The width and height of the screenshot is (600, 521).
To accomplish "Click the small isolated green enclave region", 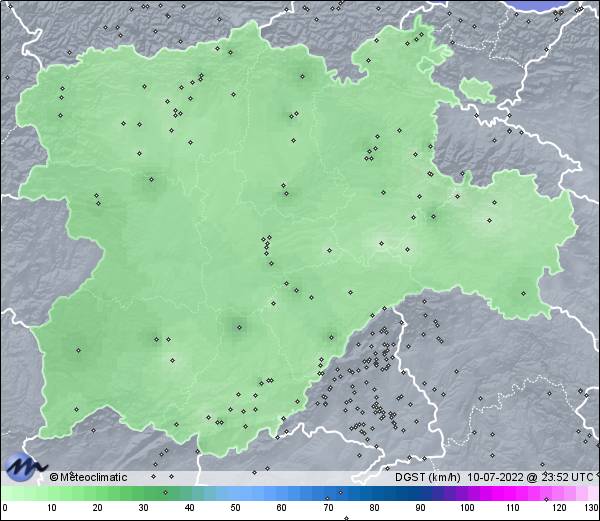I will coord(479,90).
